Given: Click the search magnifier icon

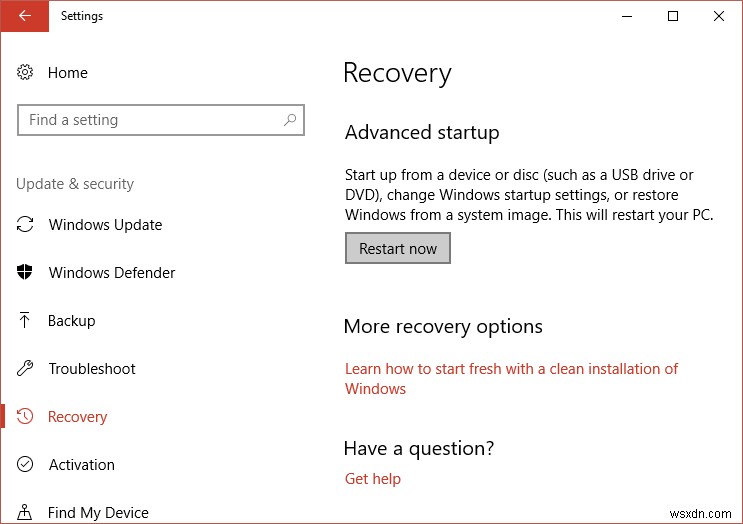Looking at the screenshot, I should coord(290,120).
